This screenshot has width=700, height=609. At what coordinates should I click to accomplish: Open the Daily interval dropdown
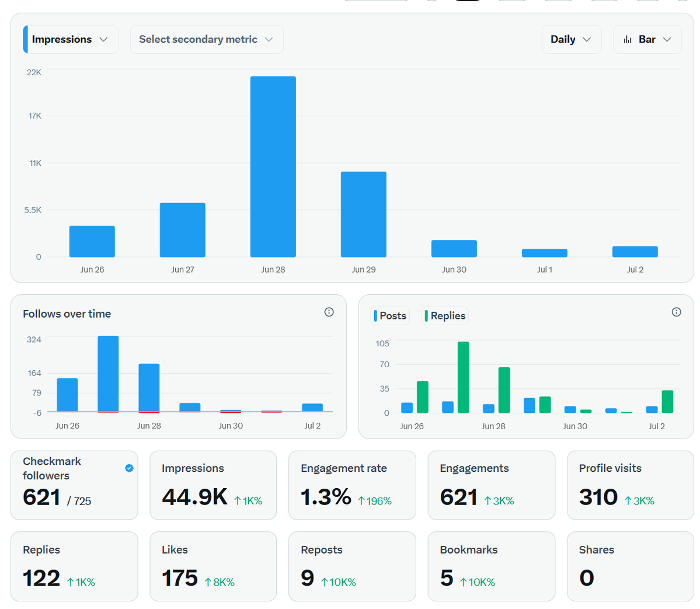572,39
